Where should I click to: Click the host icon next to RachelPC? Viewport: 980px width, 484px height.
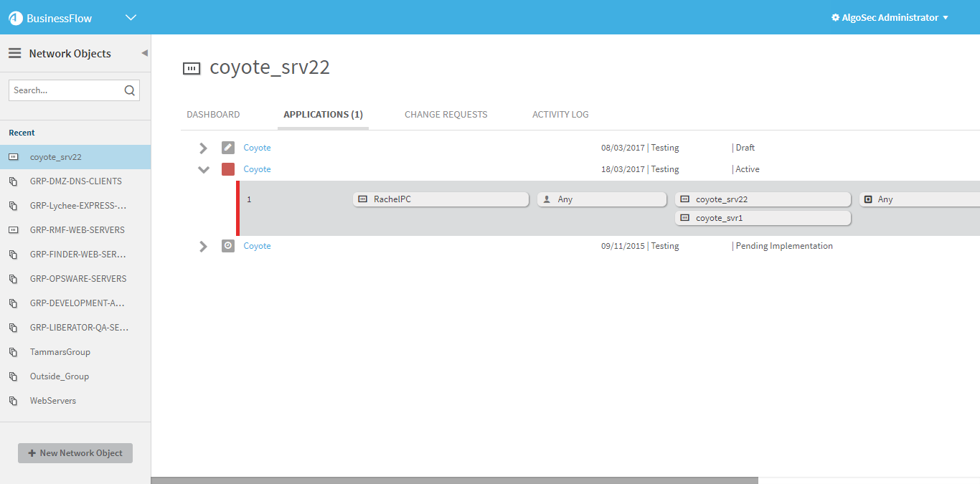click(362, 199)
